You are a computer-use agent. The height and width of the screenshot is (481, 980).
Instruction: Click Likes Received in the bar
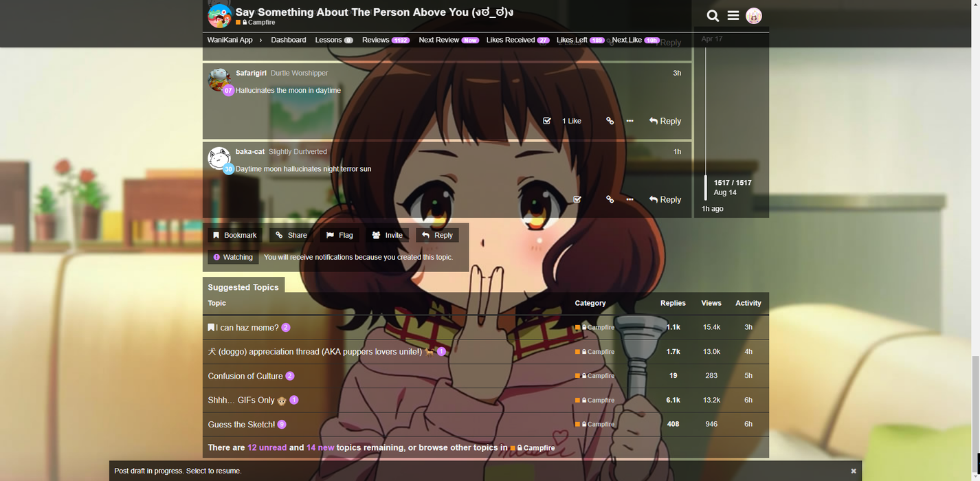point(518,40)
